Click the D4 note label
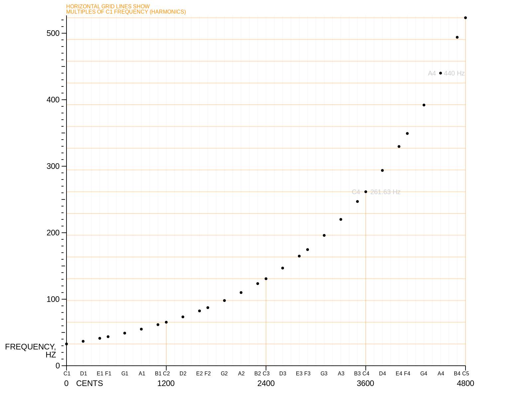 click(x=382, y=373)
